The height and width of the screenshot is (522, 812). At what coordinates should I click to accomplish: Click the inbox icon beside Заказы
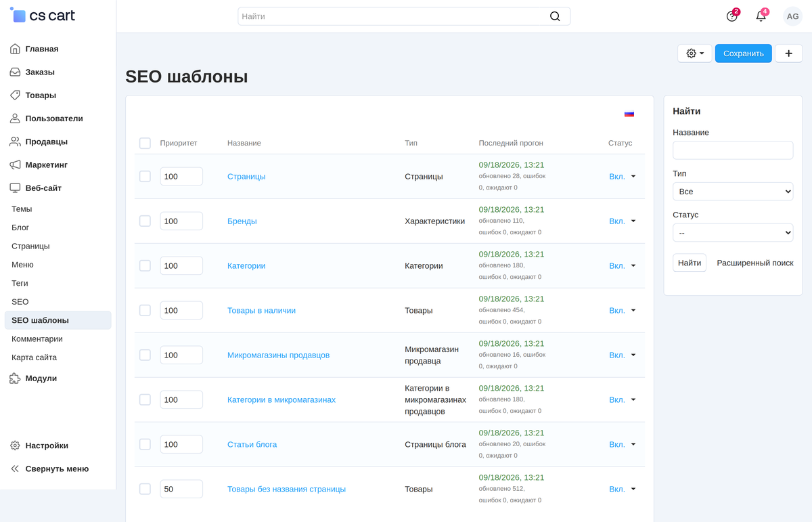click(x=15, y=72)
